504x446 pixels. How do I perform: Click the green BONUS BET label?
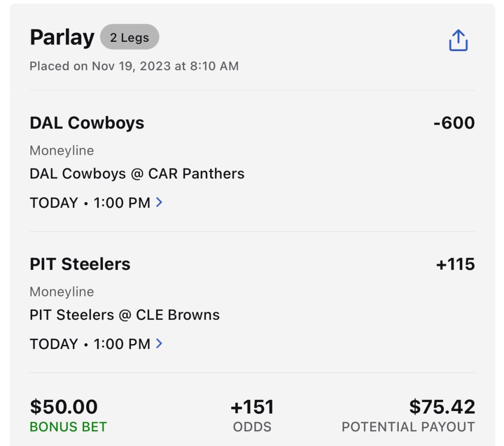[68, 426]
